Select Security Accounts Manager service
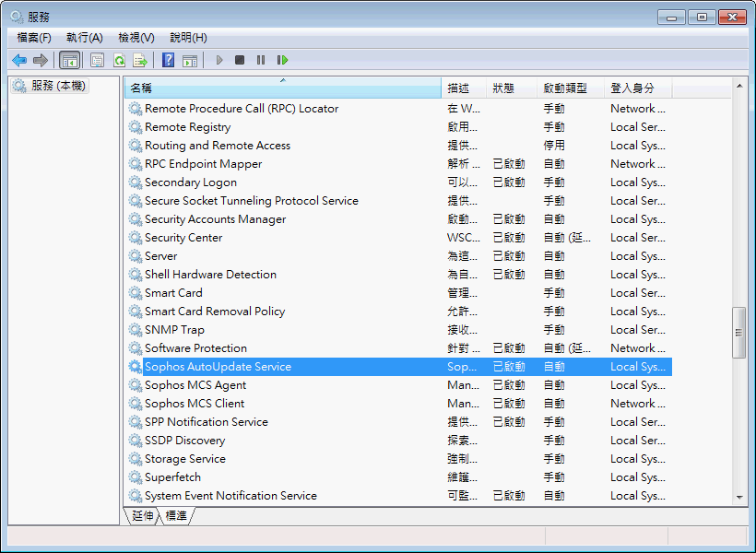This screenshot has width=756, height=553. tap(398, 219)
